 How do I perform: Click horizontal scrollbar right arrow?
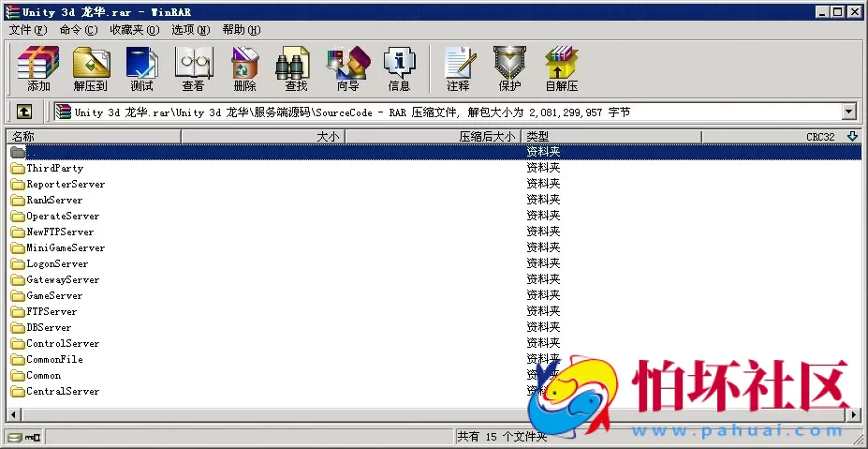855,414
